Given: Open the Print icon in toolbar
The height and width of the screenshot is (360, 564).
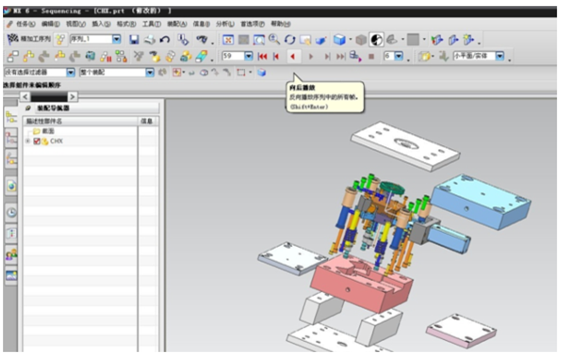Looking at the screenshot, I should 150,39.
